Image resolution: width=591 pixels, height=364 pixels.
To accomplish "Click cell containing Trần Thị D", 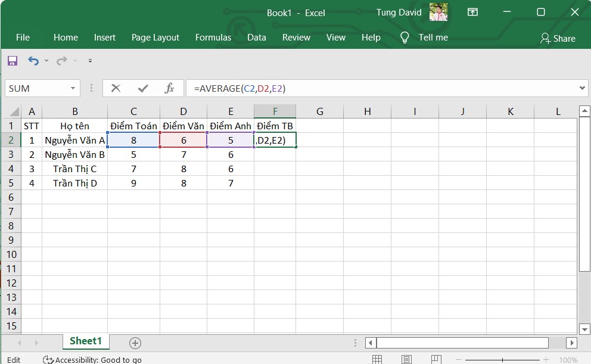I will 74,183.
